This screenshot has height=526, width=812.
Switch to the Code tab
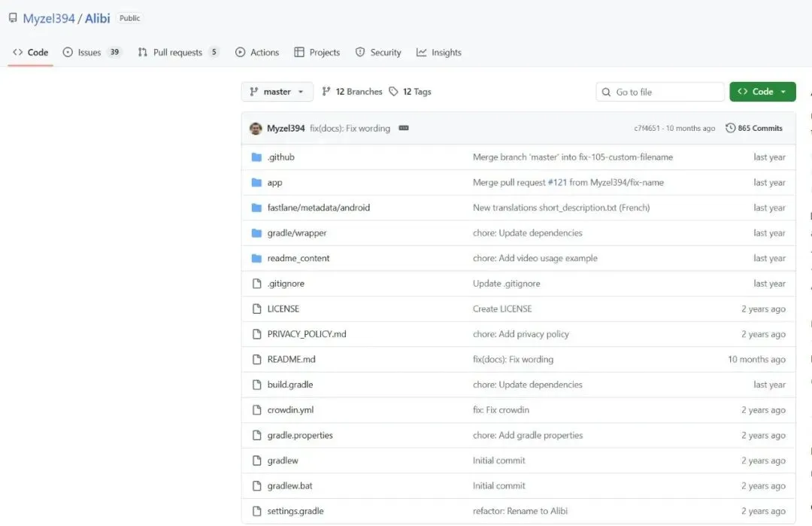pyautogui.click(x=31, y=53)
